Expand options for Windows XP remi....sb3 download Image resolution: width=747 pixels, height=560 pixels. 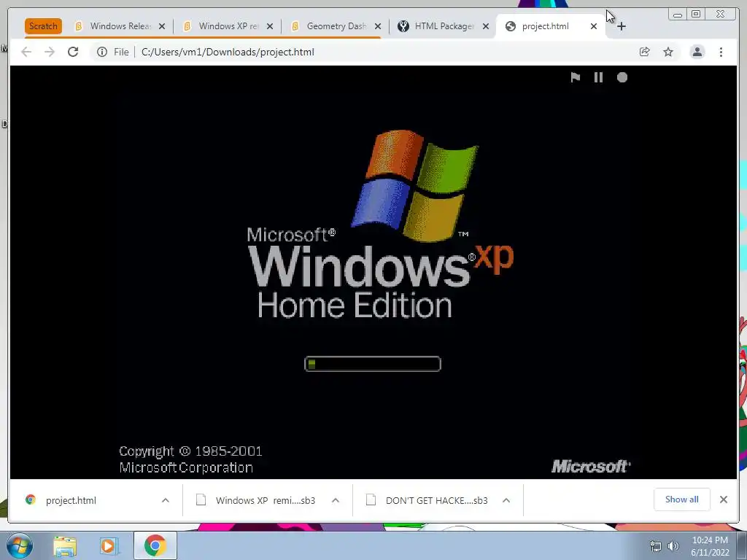pos(336,500)
